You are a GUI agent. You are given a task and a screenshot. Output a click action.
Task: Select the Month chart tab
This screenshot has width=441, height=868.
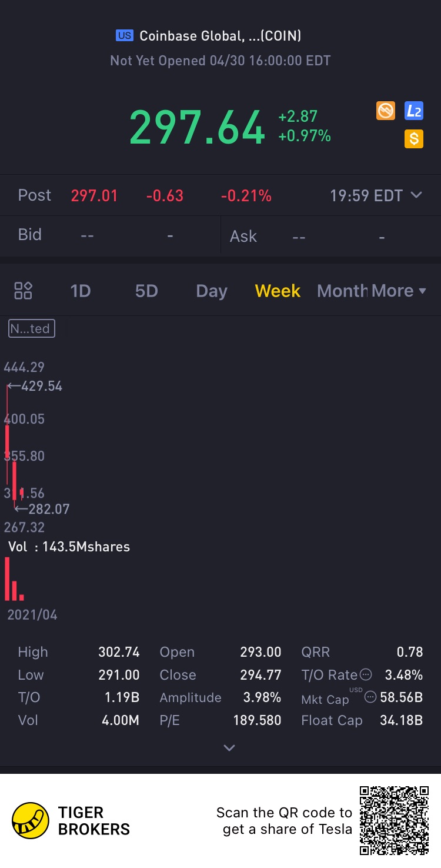click(342, 291)
